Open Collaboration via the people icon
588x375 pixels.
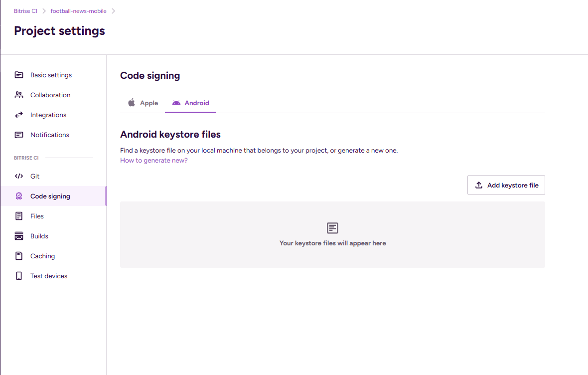click(18, 95)
